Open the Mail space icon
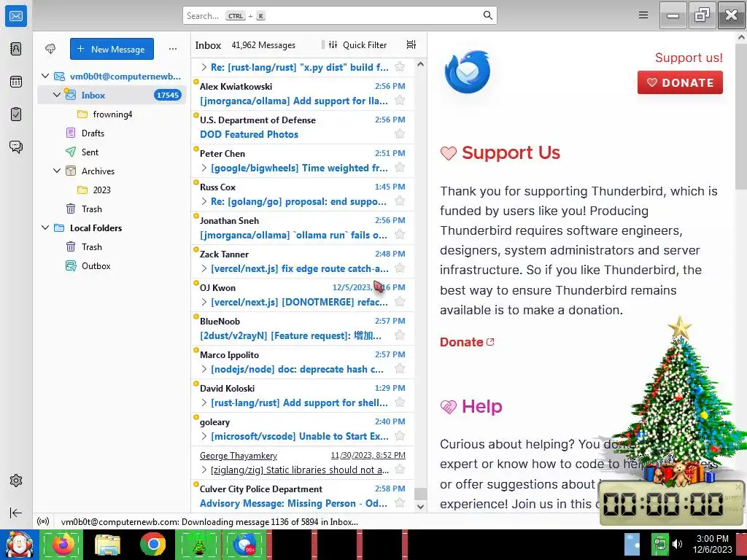 coord(16,16)
